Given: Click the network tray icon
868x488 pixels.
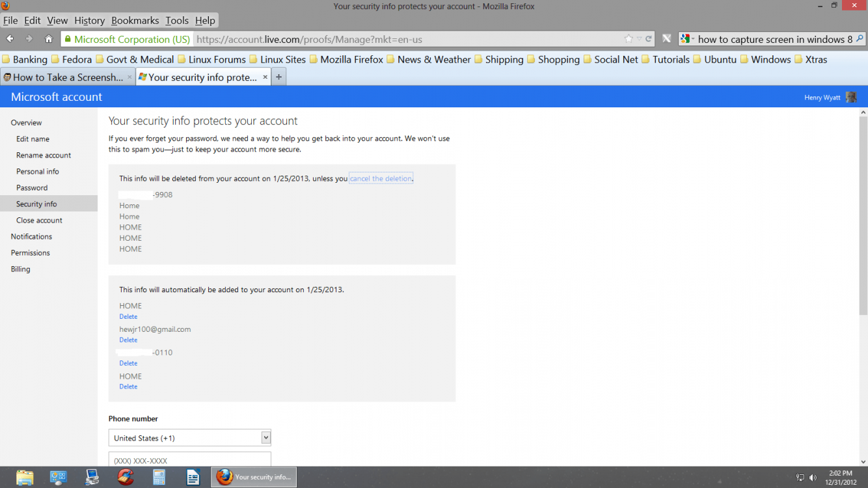Looking at the screenshot, I should [800, 478].
